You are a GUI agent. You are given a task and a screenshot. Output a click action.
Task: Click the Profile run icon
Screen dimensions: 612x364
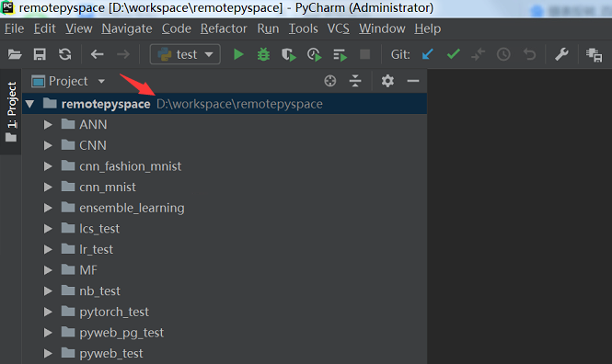pyautogui.click(x=314, y=54)
